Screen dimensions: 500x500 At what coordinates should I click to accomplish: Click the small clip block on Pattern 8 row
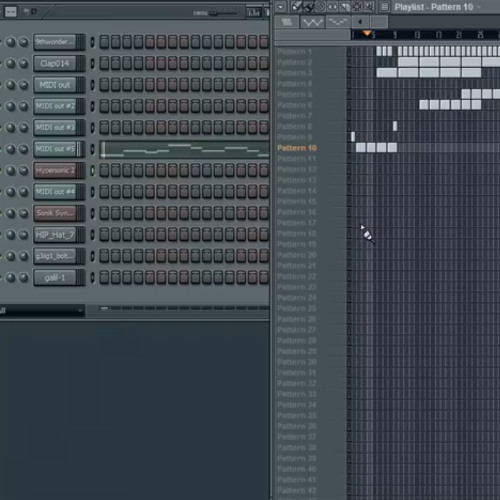(x=395, y=126)
